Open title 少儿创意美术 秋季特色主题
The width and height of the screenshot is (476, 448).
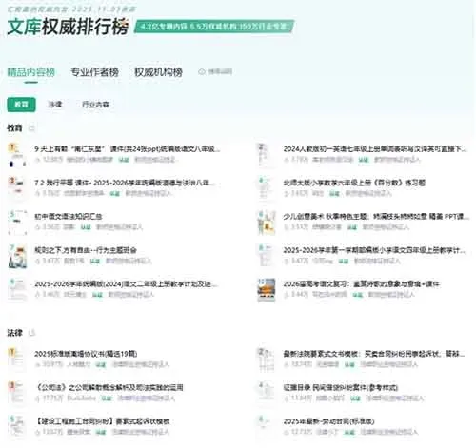click(x=376, y=216)
